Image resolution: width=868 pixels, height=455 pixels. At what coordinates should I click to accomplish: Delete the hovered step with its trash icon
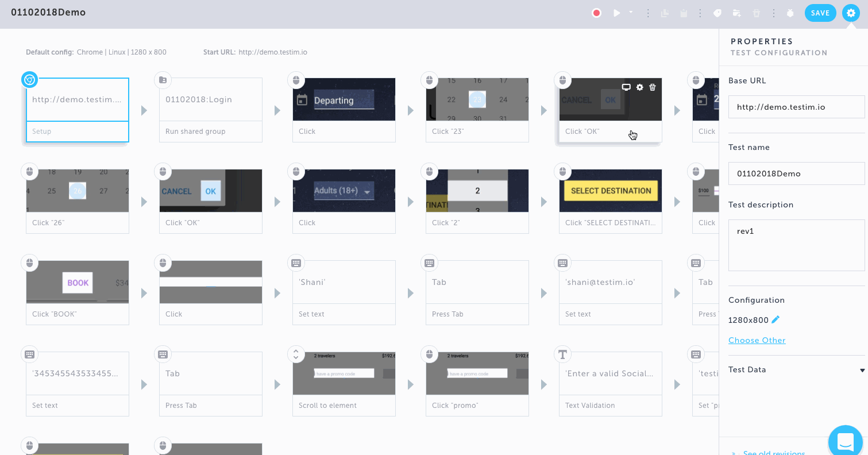click(x=653, y=87)
